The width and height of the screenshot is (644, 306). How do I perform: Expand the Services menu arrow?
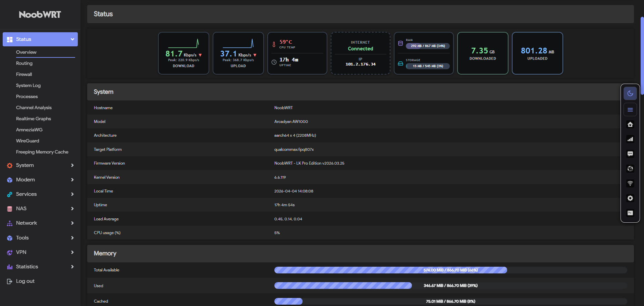pyautogui.click(x=72, y=194)
